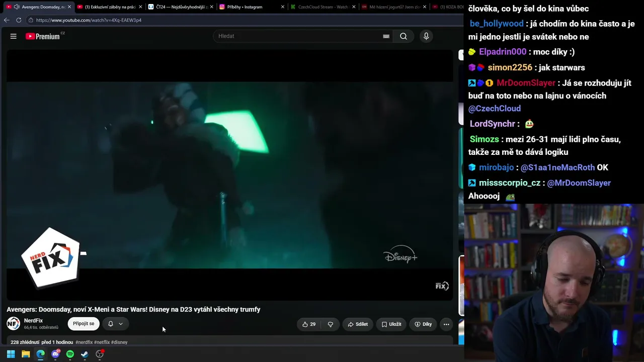The width and height of the screenshot is (644, 362).
Task: Close the ČT24 tab
Action: coord(212,7)
